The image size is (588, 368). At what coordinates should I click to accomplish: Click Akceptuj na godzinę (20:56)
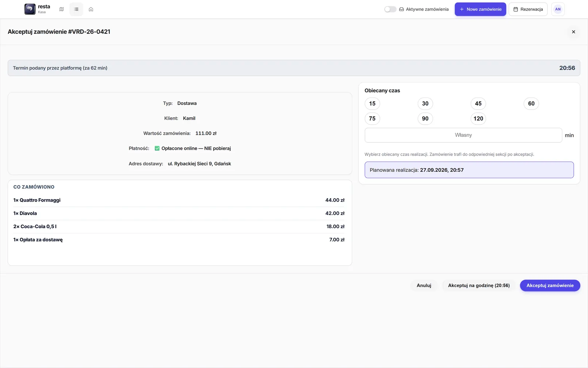click(x=479, y=286)
